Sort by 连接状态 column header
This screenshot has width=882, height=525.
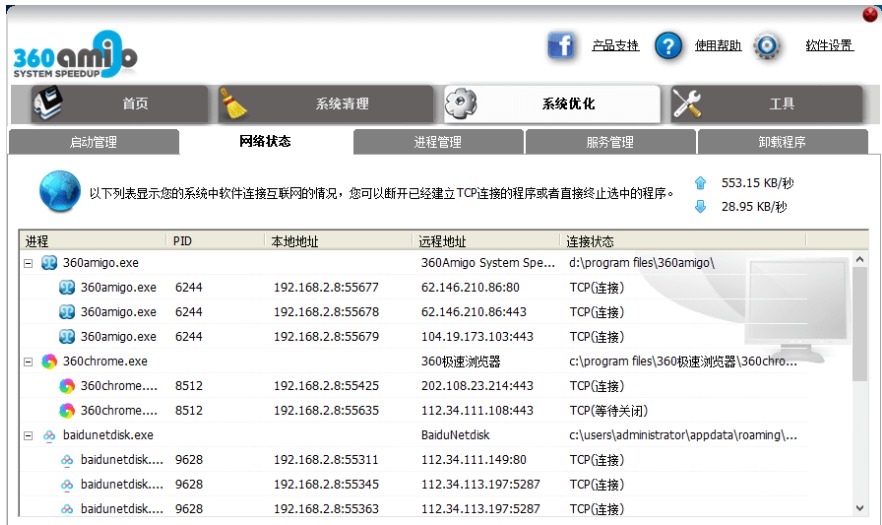click(683, 241)
